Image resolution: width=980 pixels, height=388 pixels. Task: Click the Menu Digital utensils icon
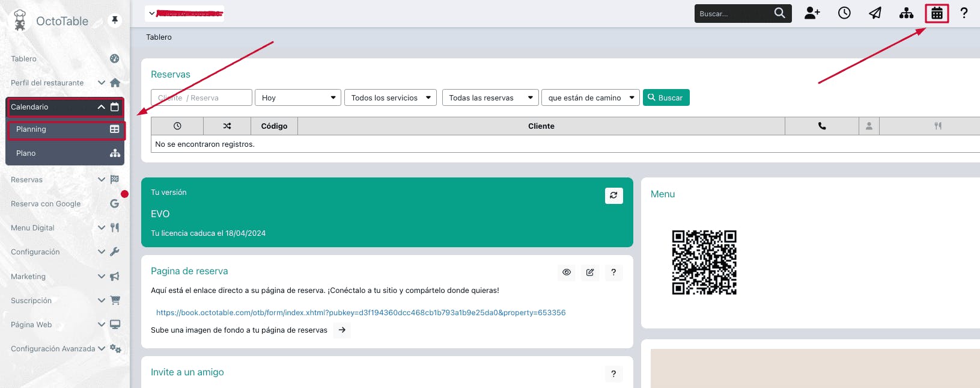coord(115,227)
